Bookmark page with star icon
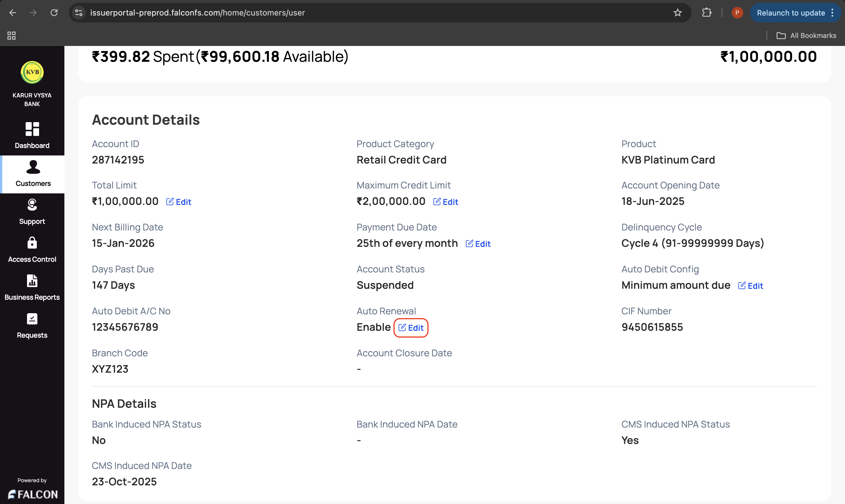This screenshot has height=504, width=845. point(677,13)
